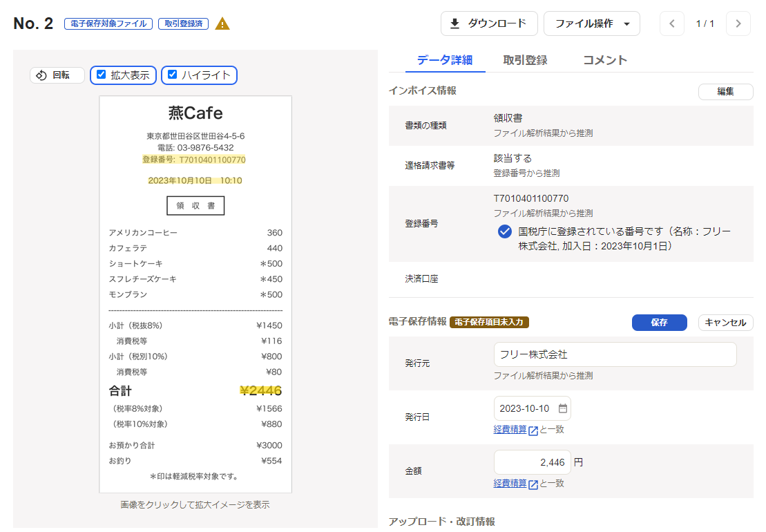Click highlighted 登録番号 on receipt
This screenshot has width=766, height=532.
pos(194,160)
